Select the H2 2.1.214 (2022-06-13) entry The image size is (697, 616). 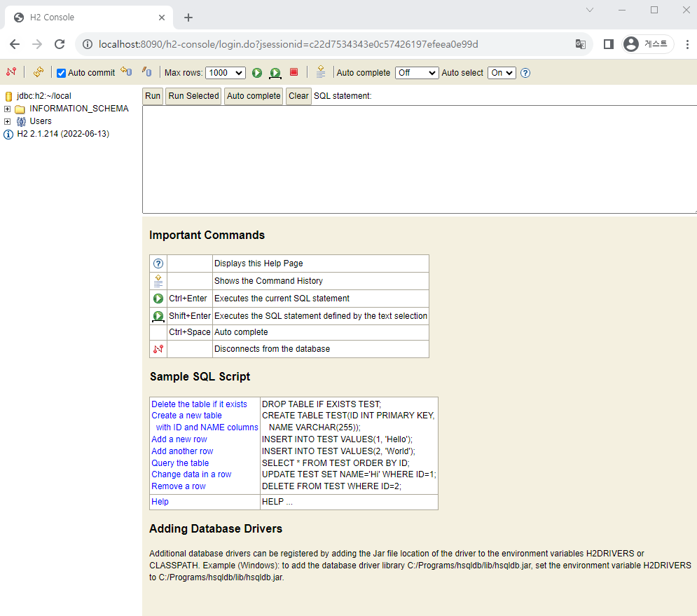[x=62, y=134]
